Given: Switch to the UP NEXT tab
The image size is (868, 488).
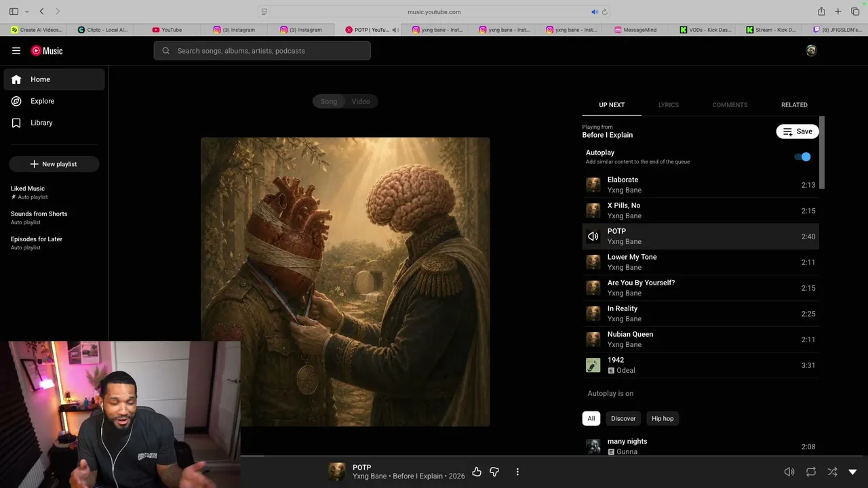Looking at the screenshot, I should [612, 105].
